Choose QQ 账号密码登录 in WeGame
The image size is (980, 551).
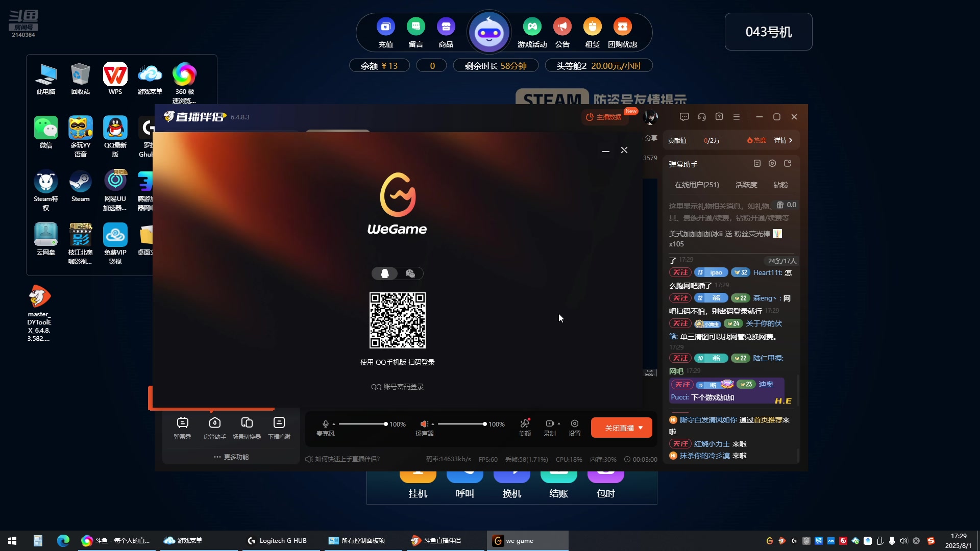[397, 387]
